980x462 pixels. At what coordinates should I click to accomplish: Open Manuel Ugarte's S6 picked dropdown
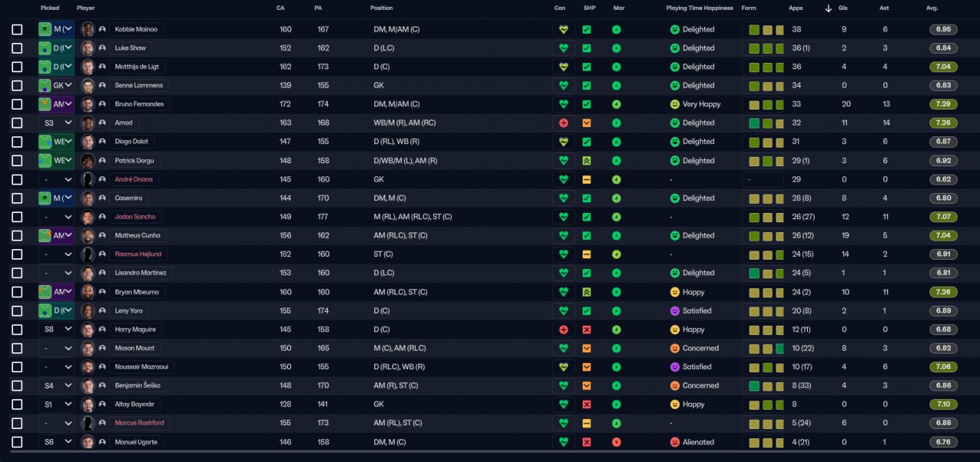pyautogui.click(x=57, y=442)
